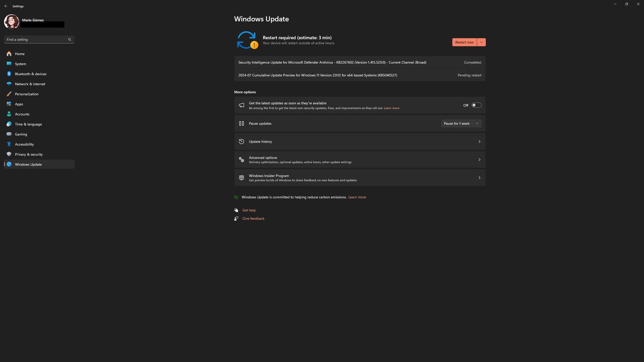Click megaphone icon for latest updates option
This screenshot has height=362, width=644.
[241, 106]
